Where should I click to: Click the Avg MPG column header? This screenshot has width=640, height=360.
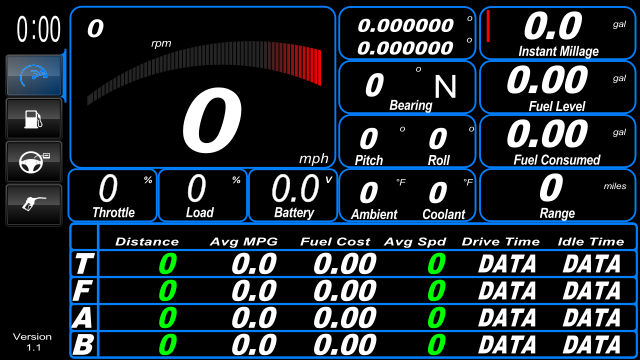pyautogui.click(x=244, y=242)
